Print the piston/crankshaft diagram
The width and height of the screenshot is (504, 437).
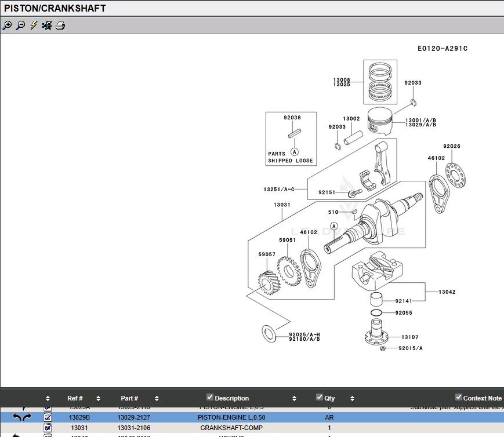tap(60, 26)
